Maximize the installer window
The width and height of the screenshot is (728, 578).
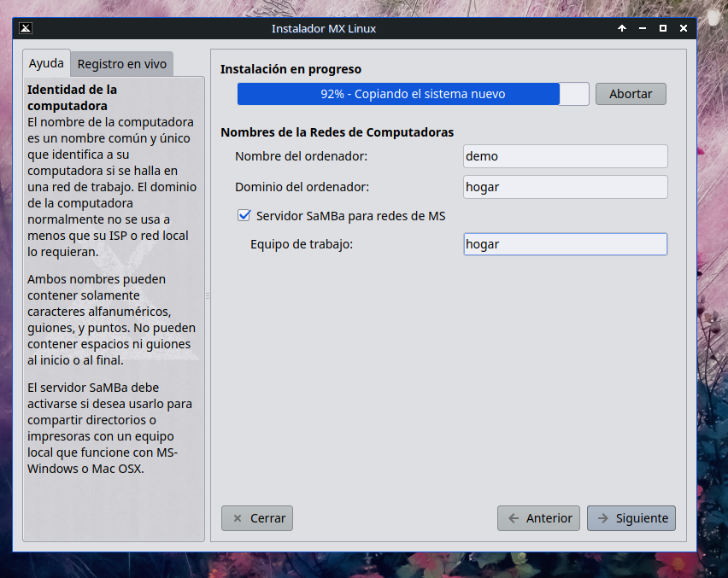tap(663, 28)
